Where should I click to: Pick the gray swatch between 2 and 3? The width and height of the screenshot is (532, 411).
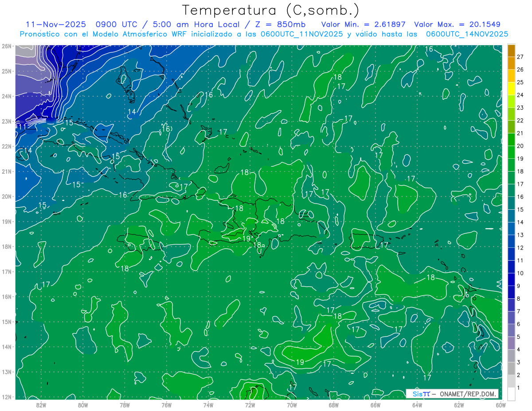pos(511,368)
